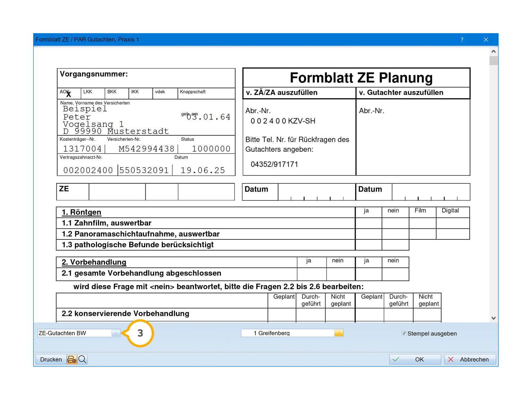Click 1.3 pathologische Befunde berücksichtigt row
The width and height of the screenshot is (532, 400).
[206, 245]
